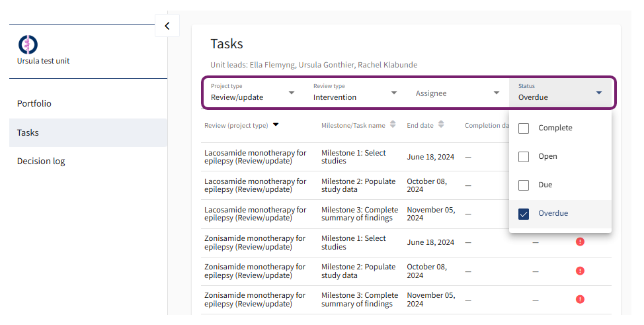Click the Completion date column header

[x=487, y=125]
